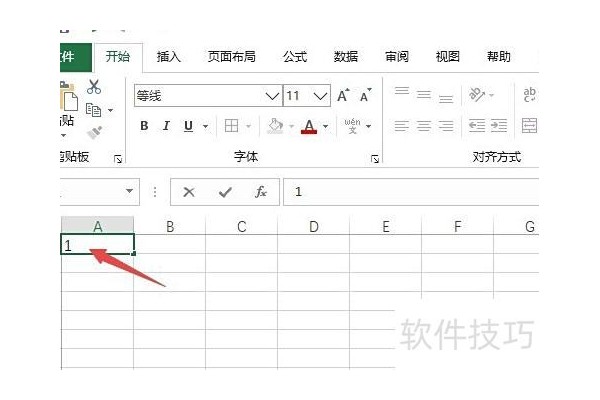Align text right
600x400 pixels.
tap(446, 126)
